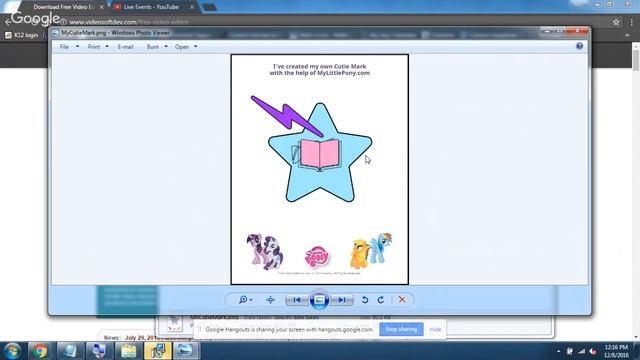The image size is (640, 360).
Task: Expand the Open dropdown arrow
Action: [x=196, y=47]
